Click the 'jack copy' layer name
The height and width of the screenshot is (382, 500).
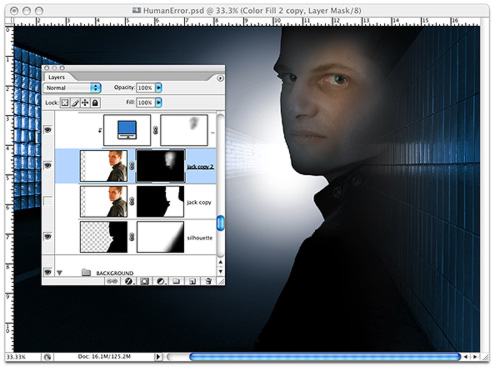click(199, 203)
